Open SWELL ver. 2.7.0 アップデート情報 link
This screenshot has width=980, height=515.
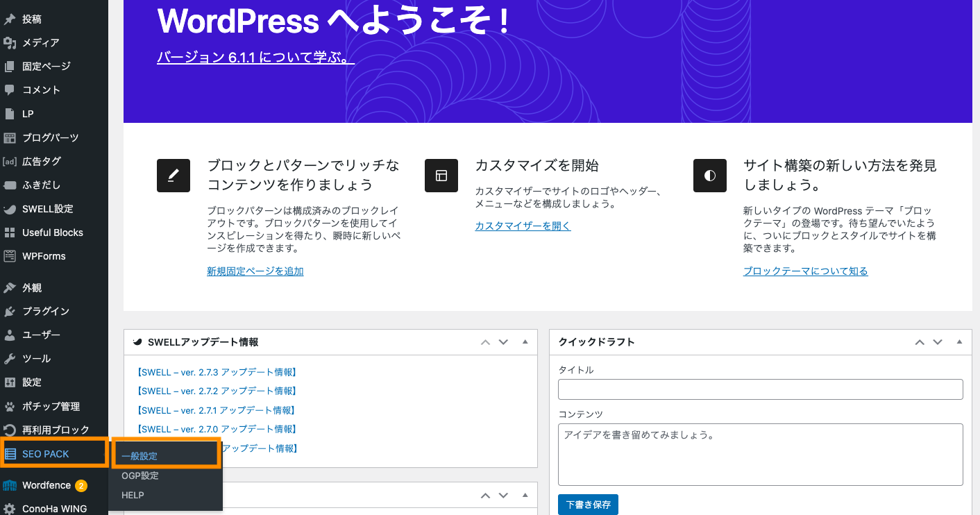click(218, 429)
